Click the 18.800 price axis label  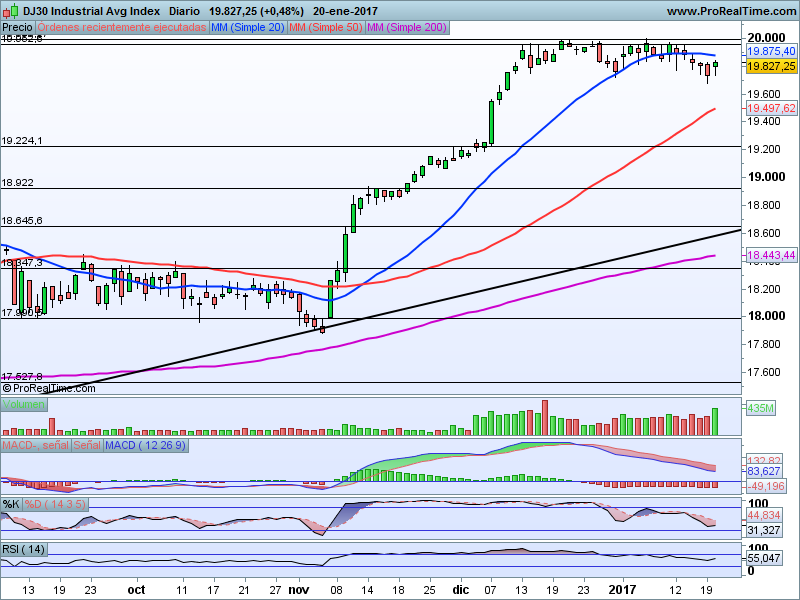pyautogui.click(x=764, y=205)
